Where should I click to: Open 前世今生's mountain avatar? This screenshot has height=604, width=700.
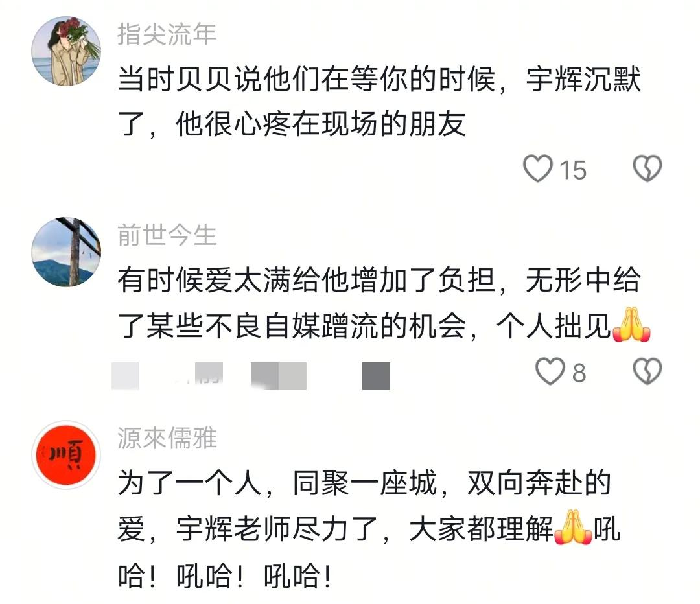(66, 252)
